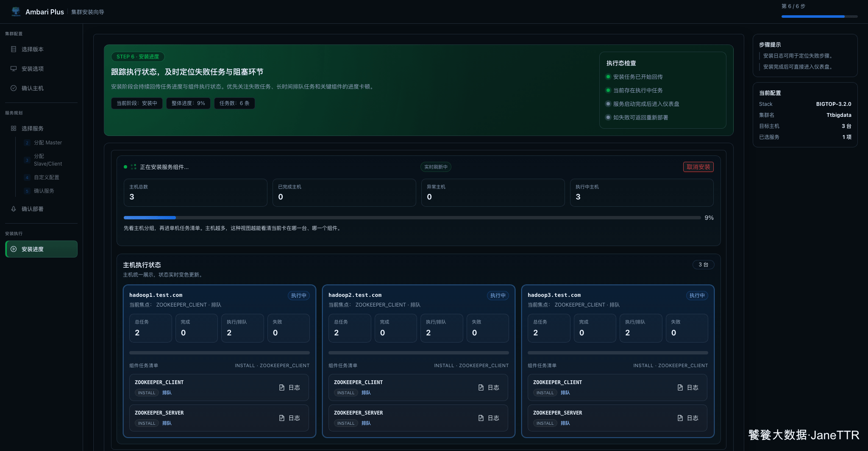Click hadoop1.test.com task progress bar
The height and width of the screenshot is (451, 868).
click(x=220, y=353)
